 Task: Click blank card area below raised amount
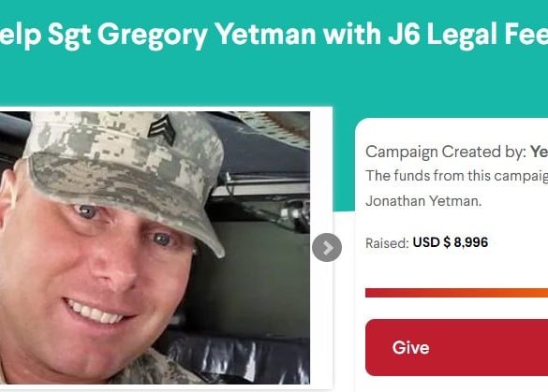454,269
